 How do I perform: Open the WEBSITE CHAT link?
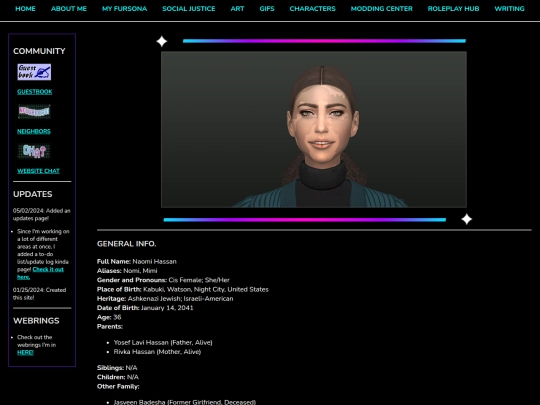39,171
